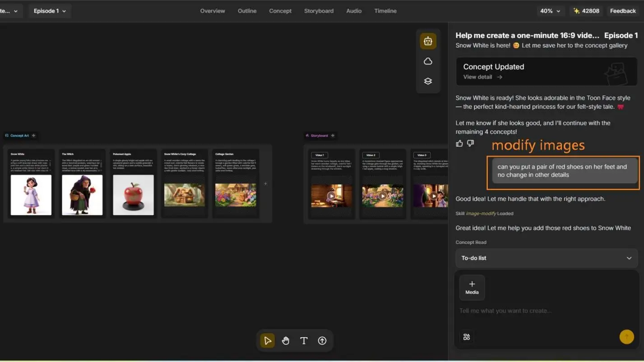Click the 'Concept Read' status text
This screenshot has height=362, width=644.
(471, 243)
